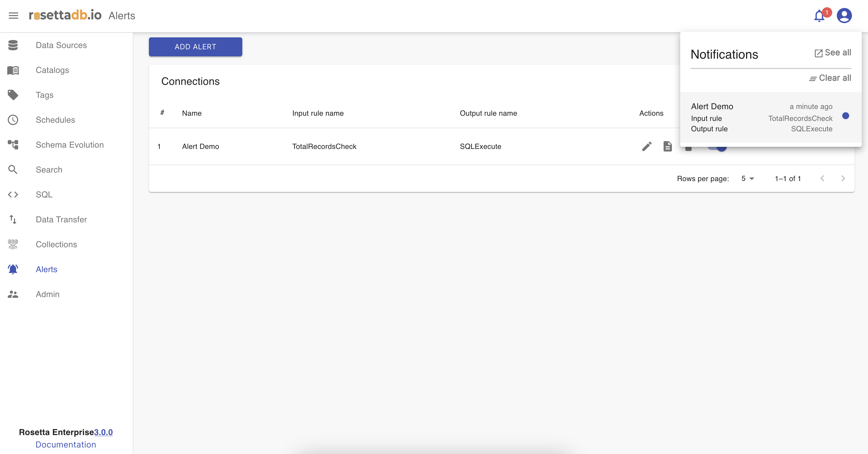Open the Schedules menu item

55,120
